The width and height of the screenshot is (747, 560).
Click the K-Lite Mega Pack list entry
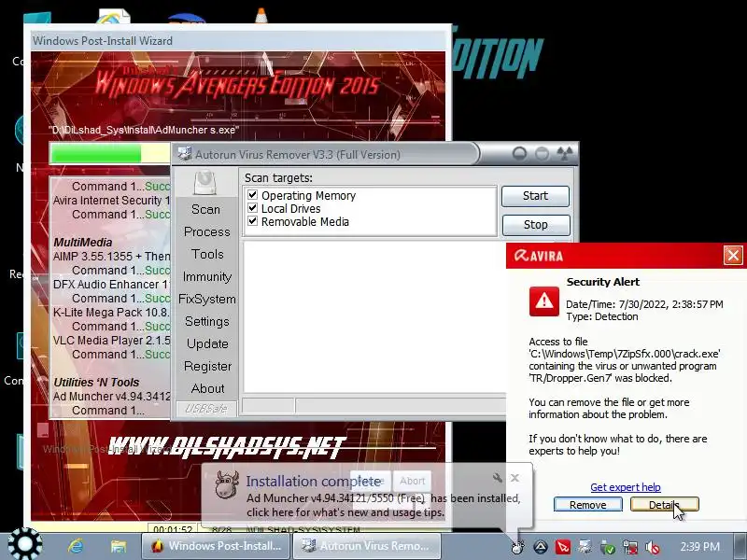111,313
